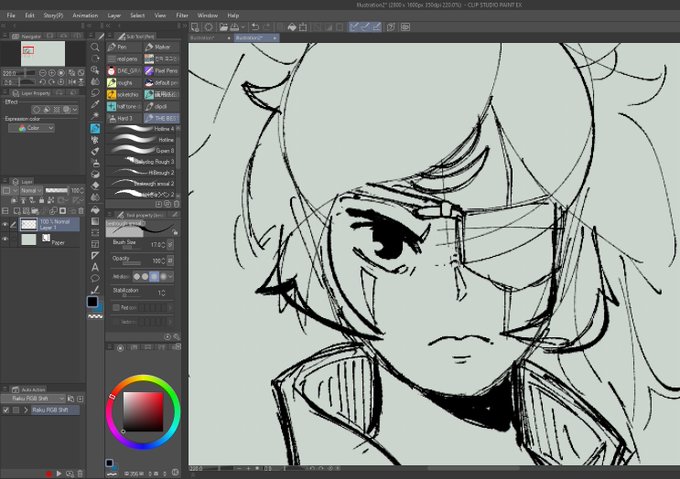Hide the Paper layer eye icon
This screenshot has width=680, height=479.
point(5,239)
